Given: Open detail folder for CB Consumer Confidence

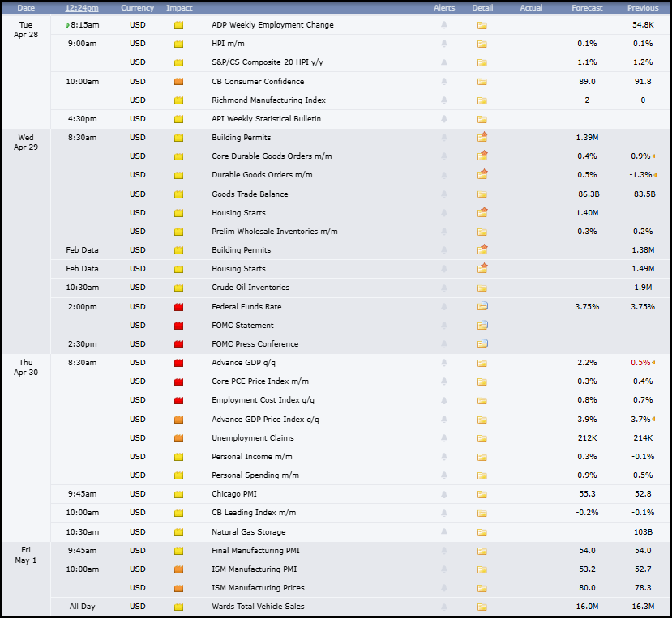Looking at the screenshot, I should click(x=482, y=82).
